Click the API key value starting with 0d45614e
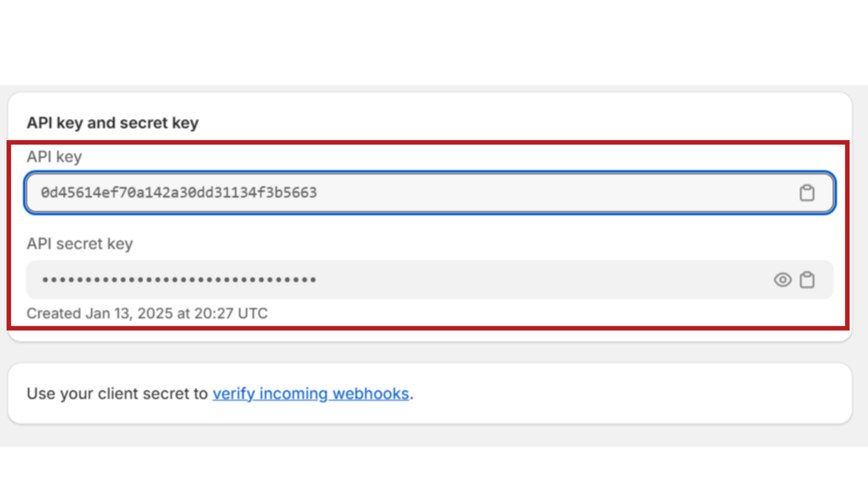The width and height of the screenshot is (868, 488). 179,193
